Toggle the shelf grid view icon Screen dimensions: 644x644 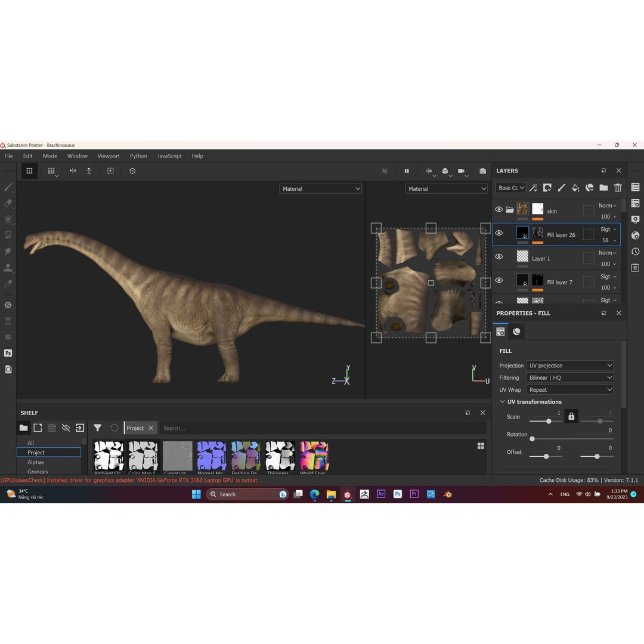[481, 446]
